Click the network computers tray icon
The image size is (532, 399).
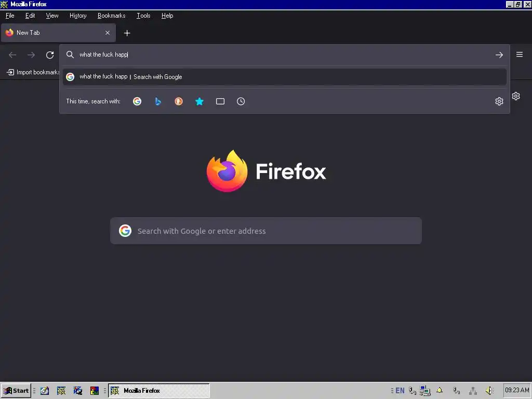[425, 391]
